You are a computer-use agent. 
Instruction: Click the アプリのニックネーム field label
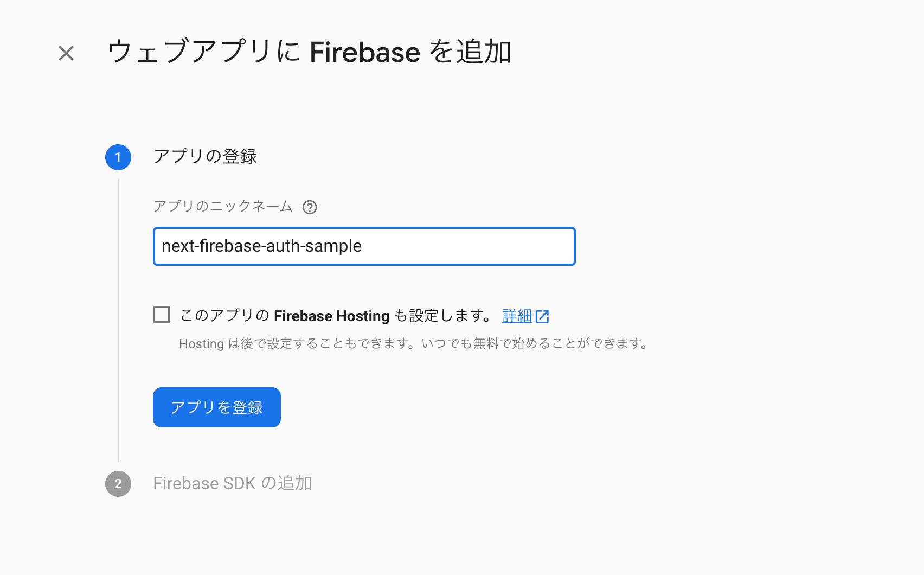(x=223, y=207)
